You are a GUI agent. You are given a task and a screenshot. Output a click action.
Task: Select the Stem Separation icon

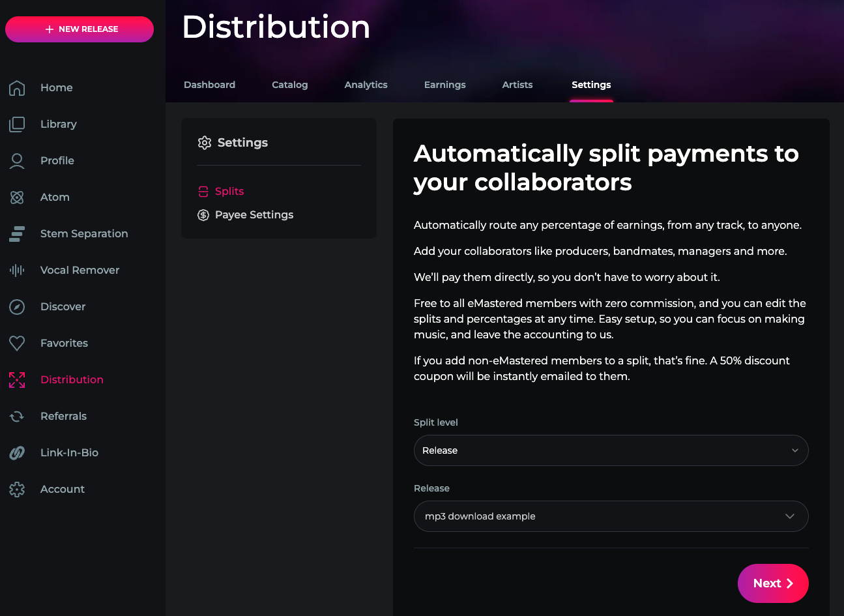[x=17, y=234]
